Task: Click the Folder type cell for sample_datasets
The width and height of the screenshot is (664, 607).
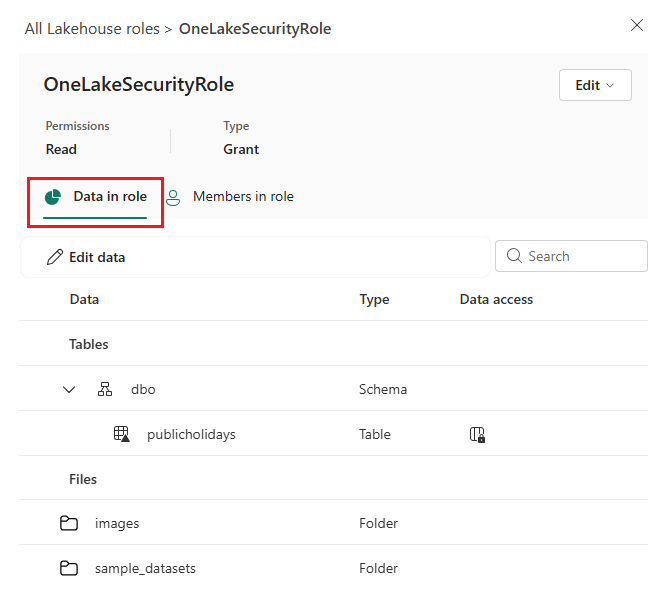Action: click(x=378, y=568)
